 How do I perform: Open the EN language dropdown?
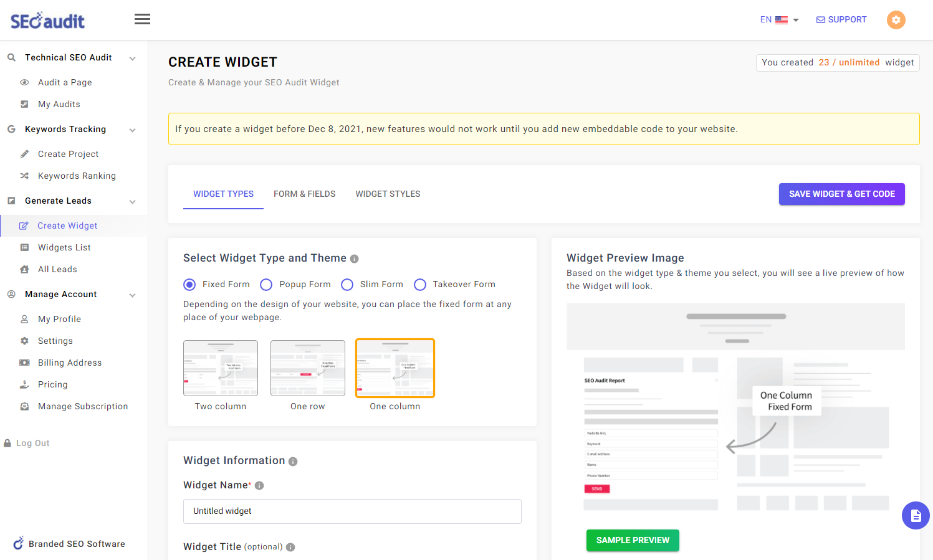tap(779, 20)
